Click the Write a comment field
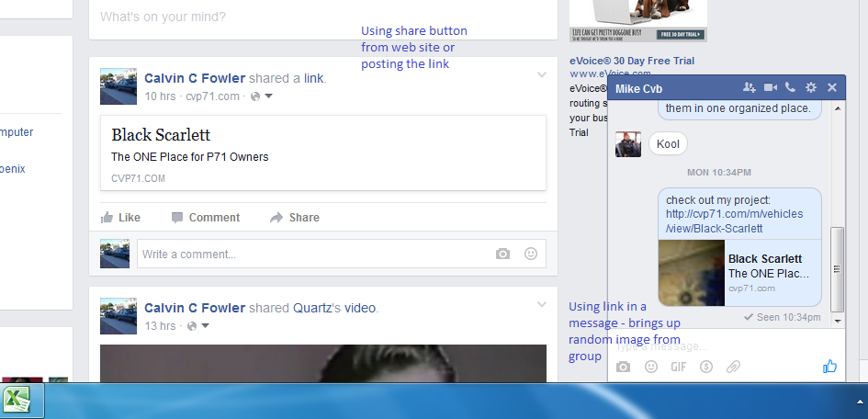This screenshot has width=868, height=419. point(312,254)
